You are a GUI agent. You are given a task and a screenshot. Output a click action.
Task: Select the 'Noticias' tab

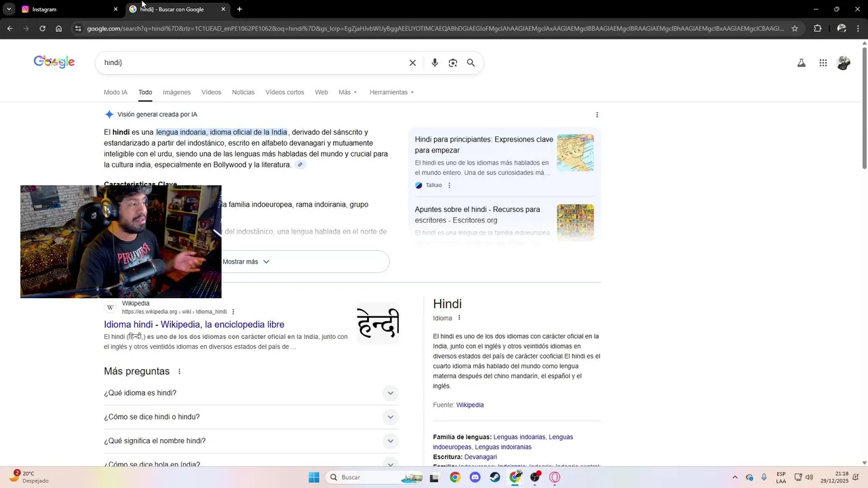pos(243,92)
